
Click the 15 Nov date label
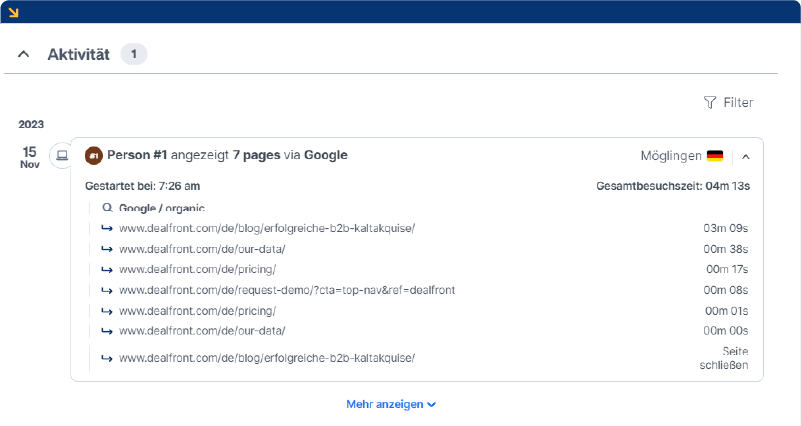click(30, 157)
